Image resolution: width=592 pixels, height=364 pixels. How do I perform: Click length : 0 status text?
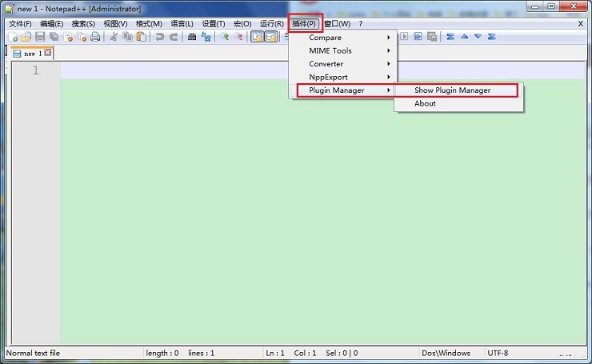point(162,353)
